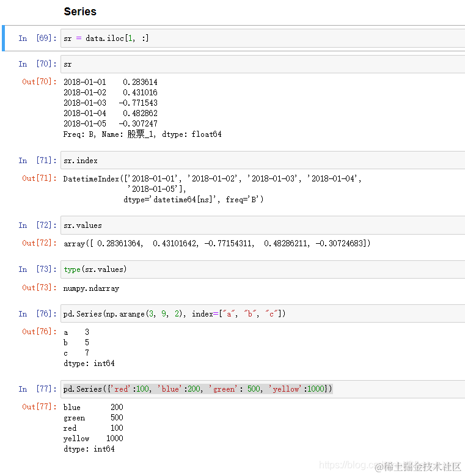Screen dimensions: 465x476
Task: Click output row 2018-01-04 0.482862
Action: pos(111,113)
